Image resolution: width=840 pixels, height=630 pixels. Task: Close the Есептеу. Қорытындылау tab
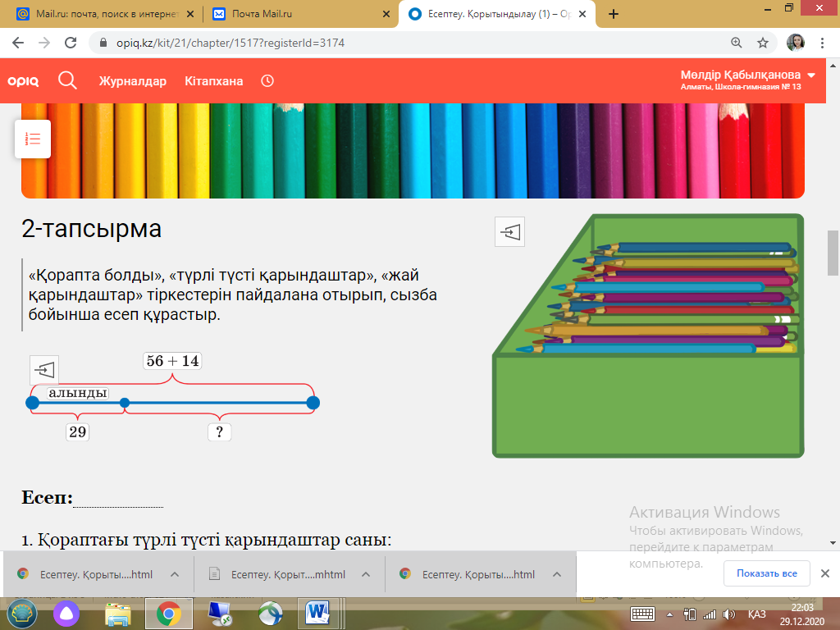coord(582,15)
